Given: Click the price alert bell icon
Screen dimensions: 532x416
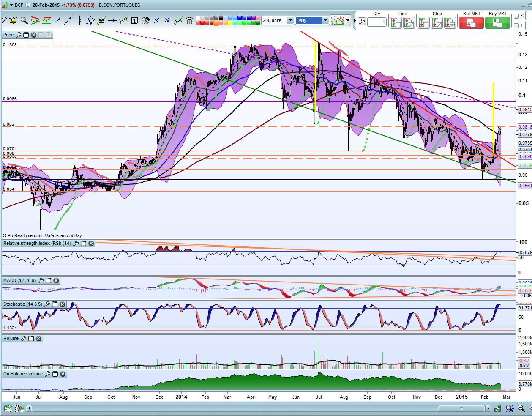Looking at the screenshot, I should coord(14,20).
